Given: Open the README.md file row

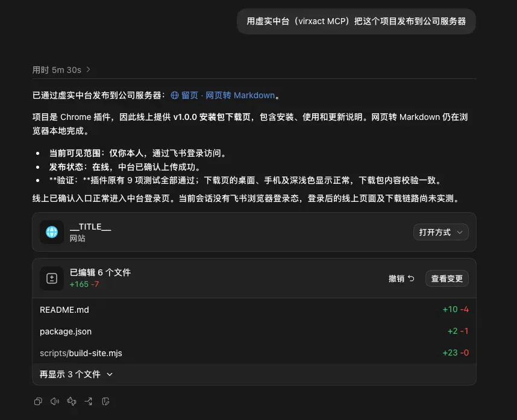Looking at the screenshot, I should point(254,310).
